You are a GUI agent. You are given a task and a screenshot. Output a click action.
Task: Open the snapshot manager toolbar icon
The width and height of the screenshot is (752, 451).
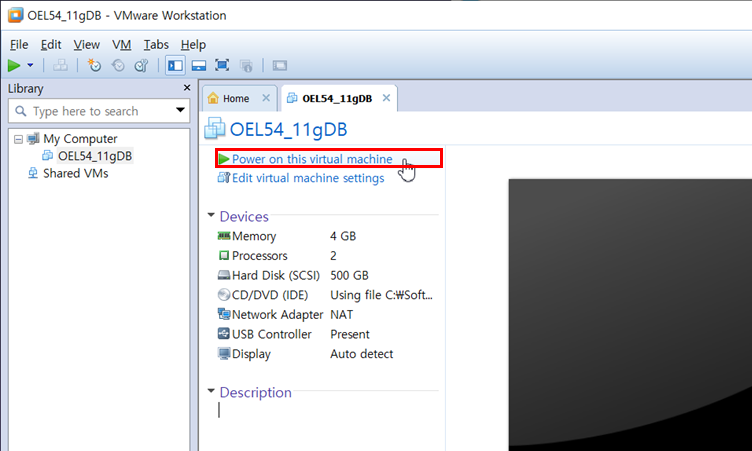tap(141, 65)
